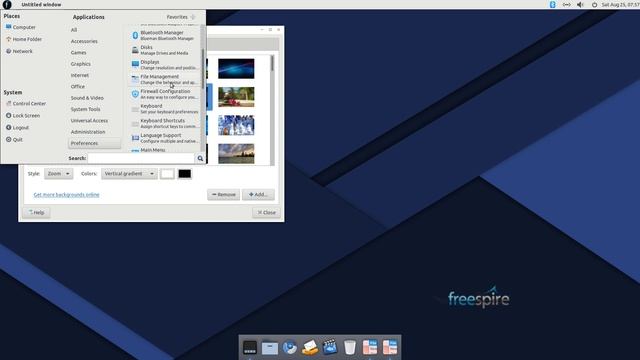Click Remove button in background dialog
The image size is (640, 360).
(224, 195)
